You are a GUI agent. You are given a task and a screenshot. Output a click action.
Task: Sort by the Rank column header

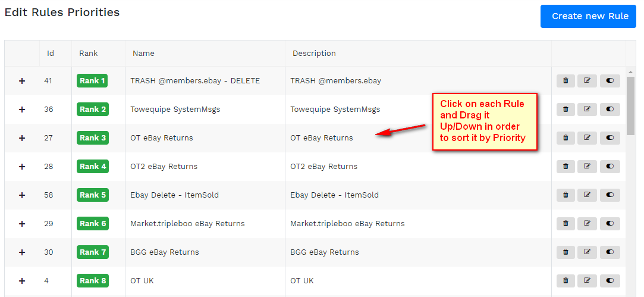pyautogui.click(x=89, y=54)
